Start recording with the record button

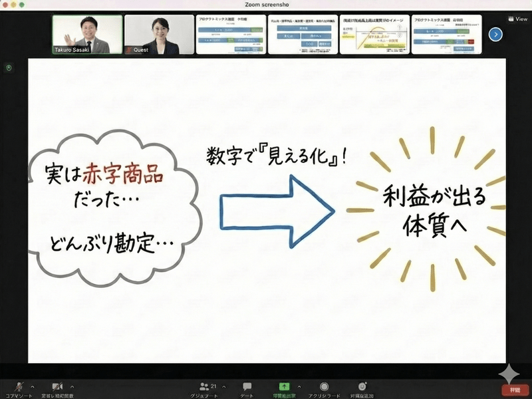324,386
